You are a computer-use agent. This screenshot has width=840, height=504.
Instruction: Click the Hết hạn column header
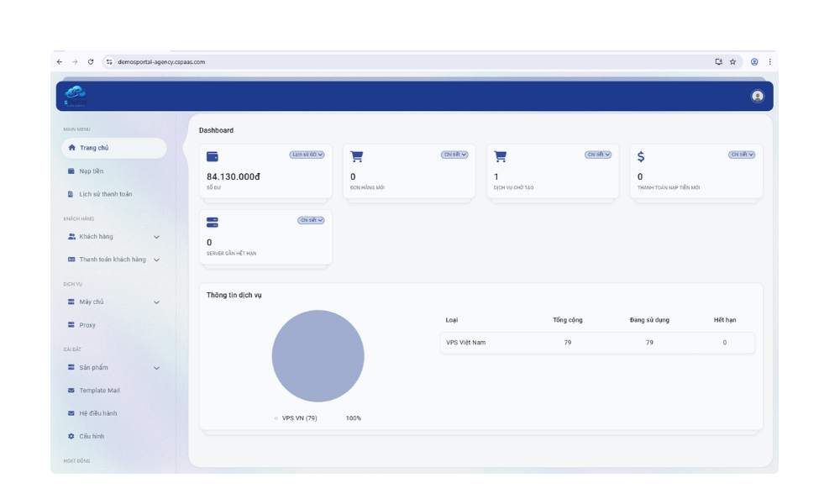[724, 320]
